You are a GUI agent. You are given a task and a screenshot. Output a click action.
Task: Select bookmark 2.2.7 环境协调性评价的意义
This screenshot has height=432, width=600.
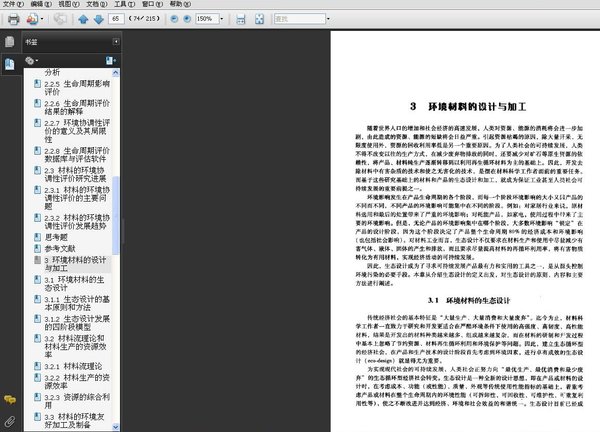[x=77, y=131]
